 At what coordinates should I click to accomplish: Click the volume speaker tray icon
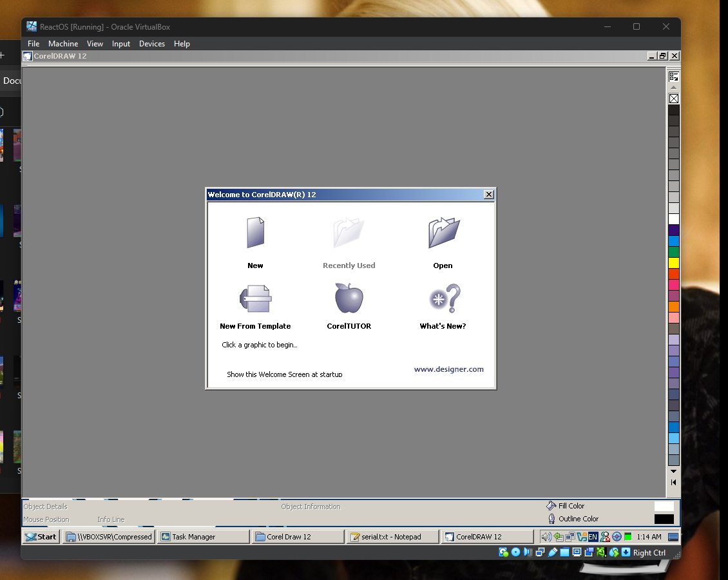click(x=546, y=537)
